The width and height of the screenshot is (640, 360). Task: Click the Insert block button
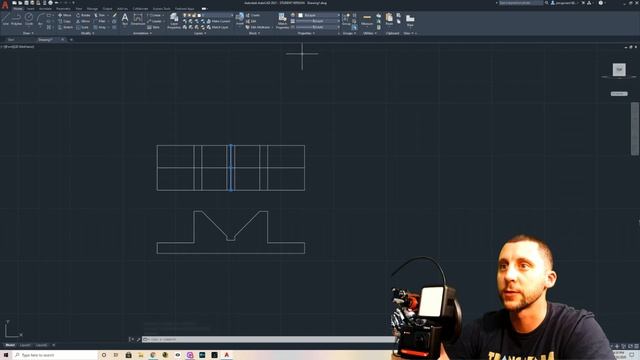240,19
